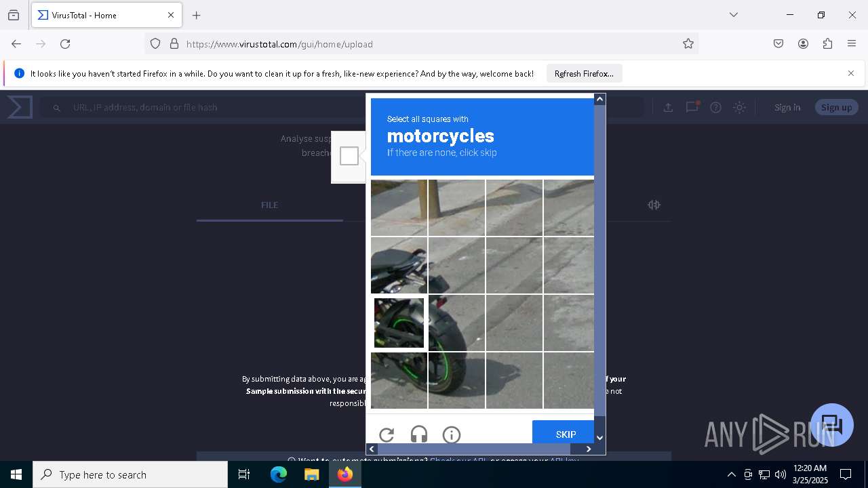Toggle the light/dark theme sun icon
This screenshot has height=488, width=868.
(x=739, y=107)
